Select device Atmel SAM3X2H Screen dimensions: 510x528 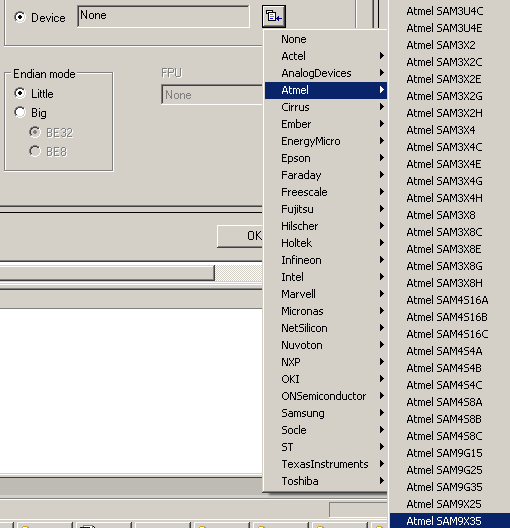[x=450, y=113]
